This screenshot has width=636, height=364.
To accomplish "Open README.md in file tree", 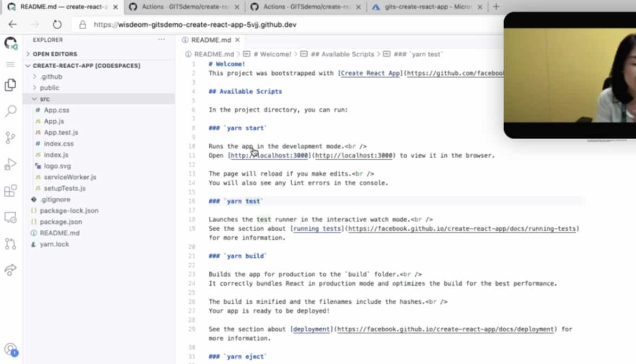I will click(x=60, y=233).
